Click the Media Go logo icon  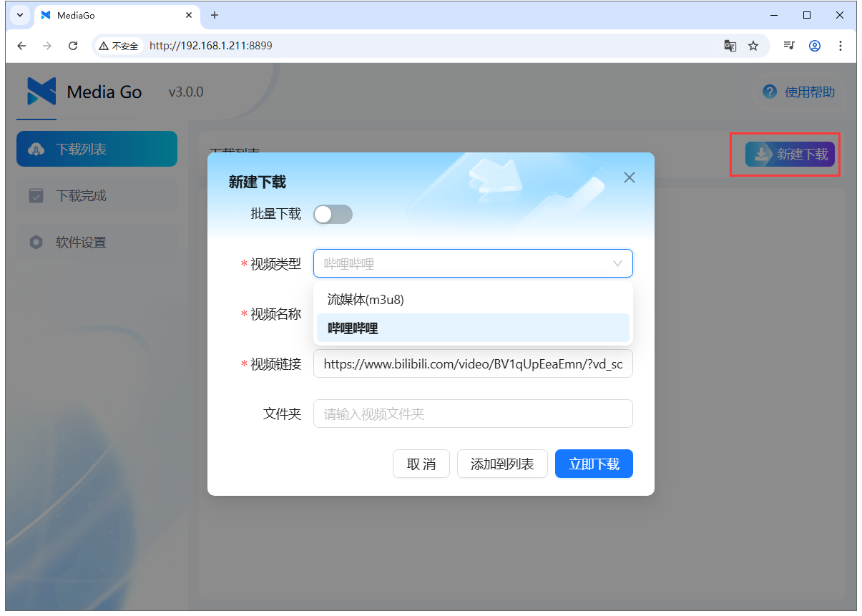pos(41,92)
